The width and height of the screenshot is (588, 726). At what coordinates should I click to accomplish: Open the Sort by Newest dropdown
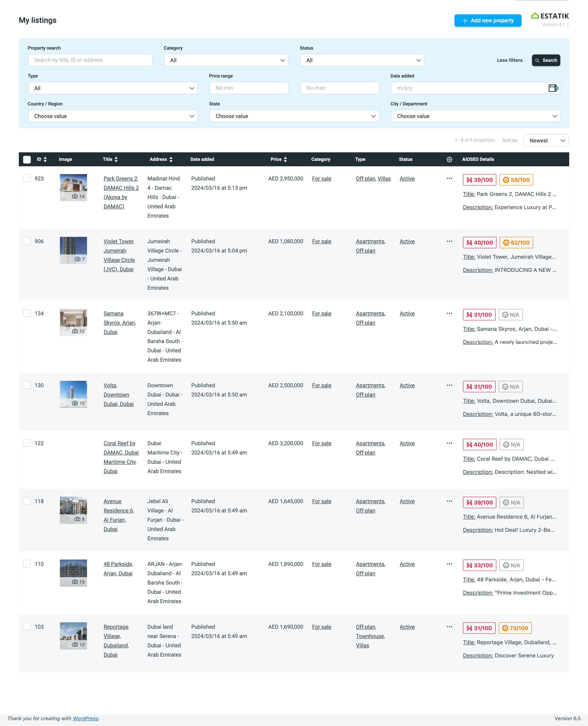546,141
